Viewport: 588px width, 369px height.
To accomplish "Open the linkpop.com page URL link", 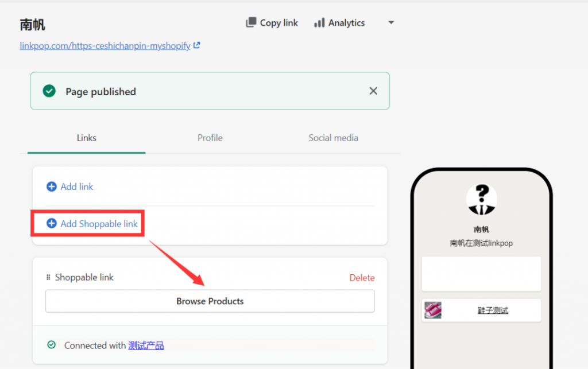I will [105, 46].
